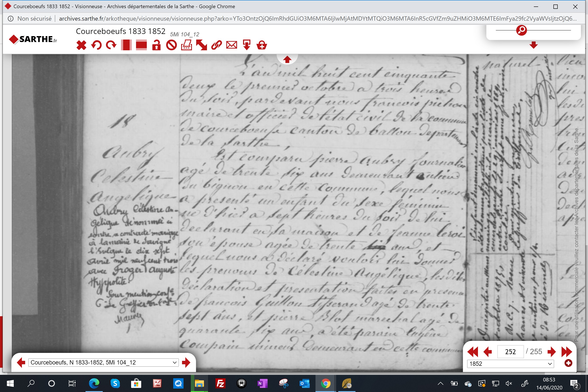
Task: Click the padlock with plus icon
Action: click(262, 45)
